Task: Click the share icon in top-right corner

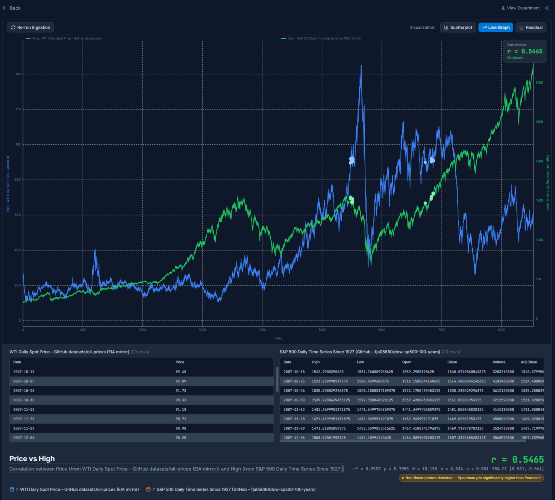Action: tap(547, 8)
